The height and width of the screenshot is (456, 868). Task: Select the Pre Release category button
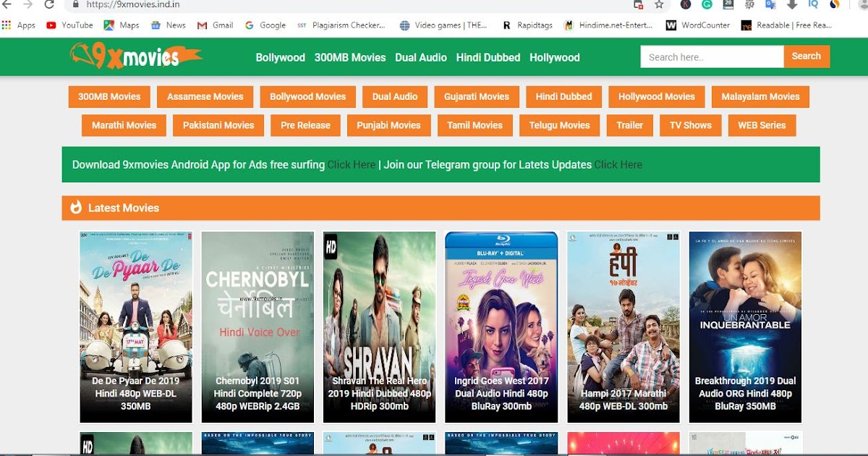pyautogui.click(x=305, y=125)
